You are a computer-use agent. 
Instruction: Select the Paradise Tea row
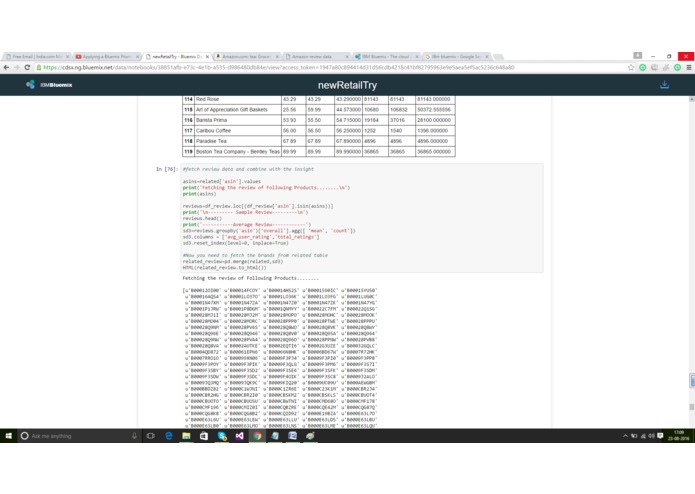pyautogui.click(x=319, y=141)
